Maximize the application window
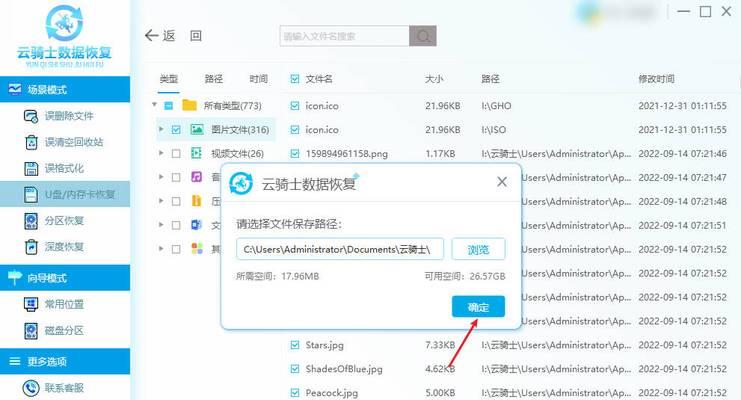Image resolution: width=741 pixels, height=400 pixels. coord(705,11)
